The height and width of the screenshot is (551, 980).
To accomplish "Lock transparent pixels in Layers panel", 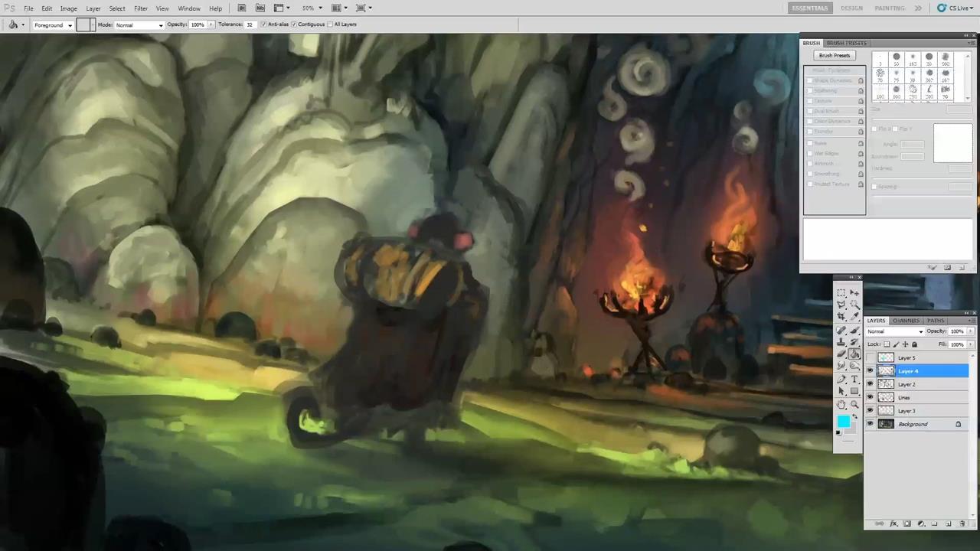I will [887, 344].
